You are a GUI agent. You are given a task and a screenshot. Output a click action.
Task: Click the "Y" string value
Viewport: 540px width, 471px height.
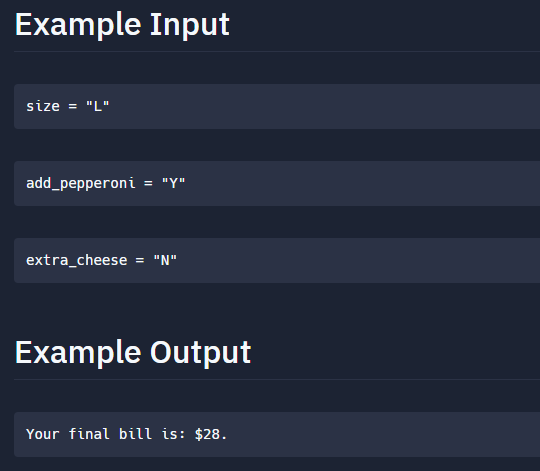click(174, 183)
